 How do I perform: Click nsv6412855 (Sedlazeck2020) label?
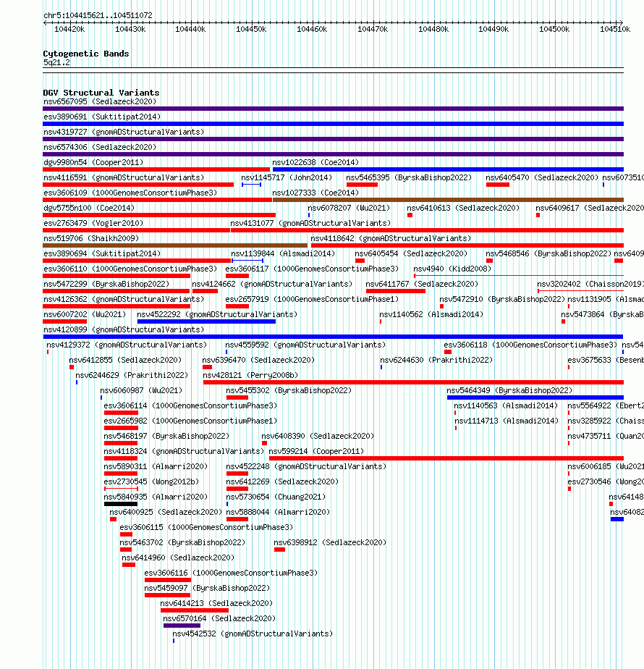(125, 360)
